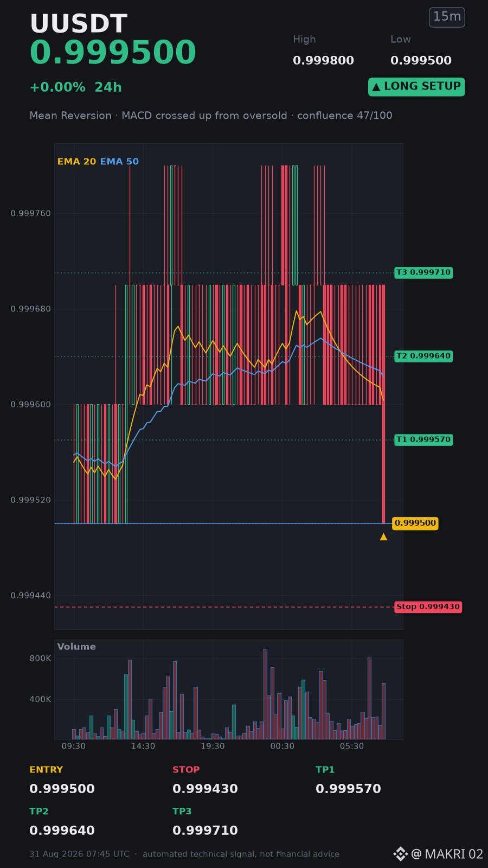Click the @ MAKRI 02 author handle

click(x=447, y=854)
